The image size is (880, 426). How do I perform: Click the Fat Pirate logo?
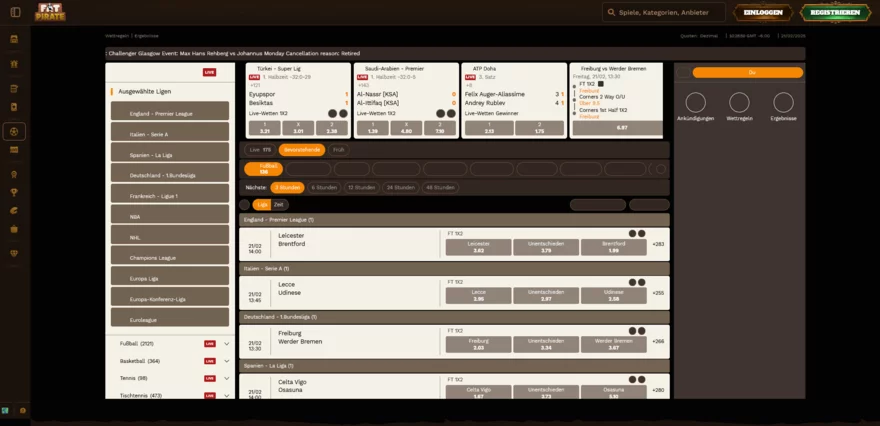point(50,12)
